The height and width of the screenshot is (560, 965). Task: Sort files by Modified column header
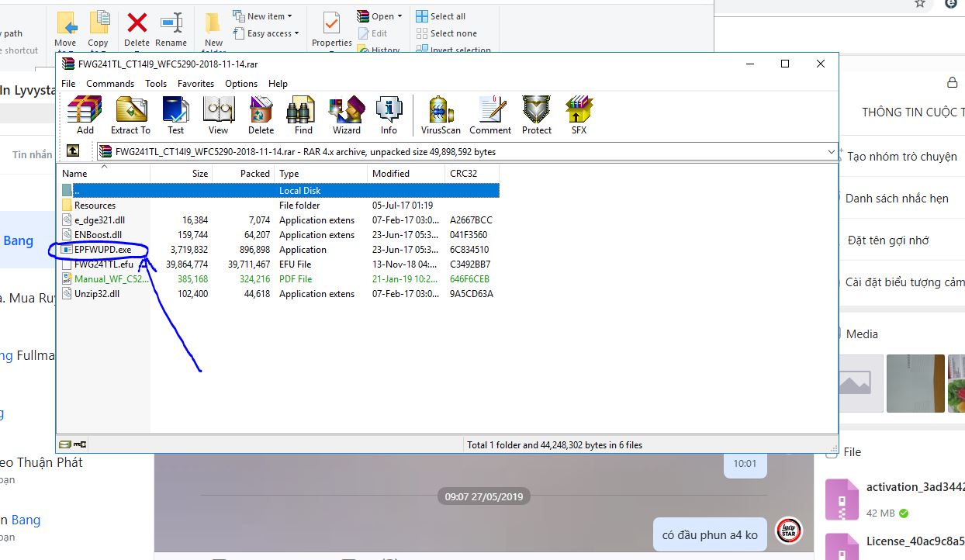click(391, 174)
